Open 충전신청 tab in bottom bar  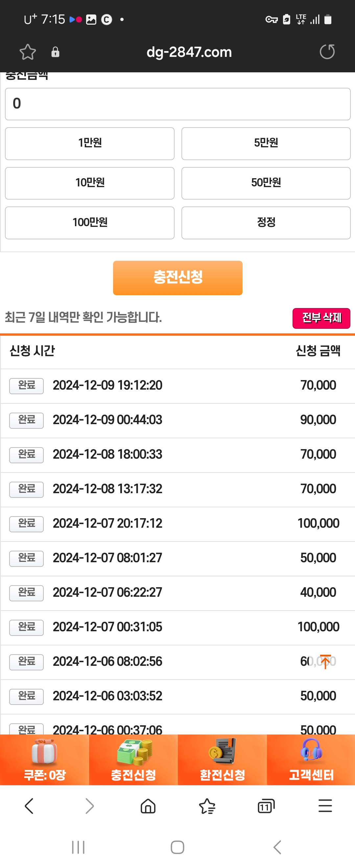tap(133, 760)
